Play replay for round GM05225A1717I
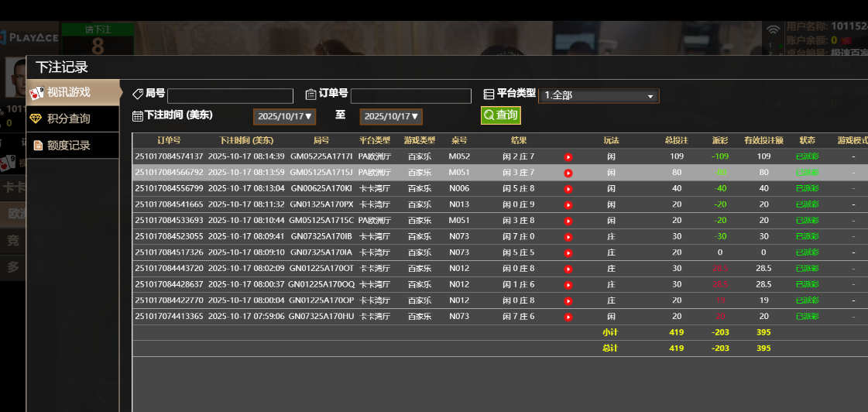The width and height of the screenshot is (868, 412). point(568,157)
